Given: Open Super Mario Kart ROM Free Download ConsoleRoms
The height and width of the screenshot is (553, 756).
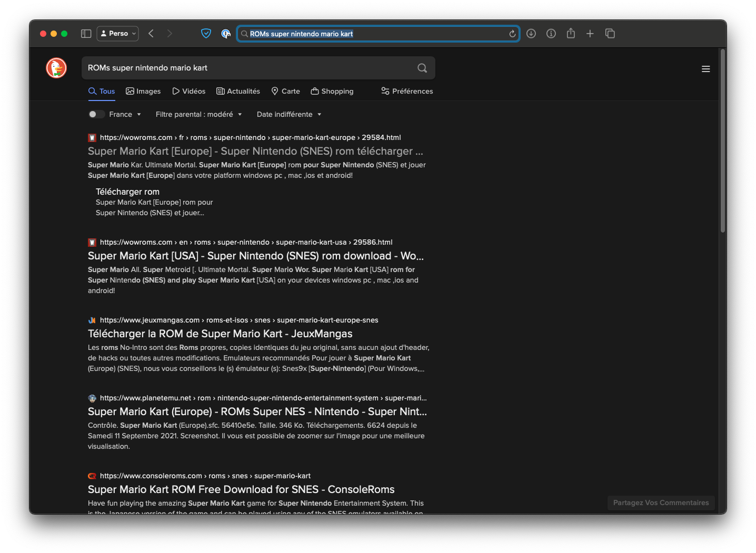Looking at the screenshot, I should (x=241, y=489).
